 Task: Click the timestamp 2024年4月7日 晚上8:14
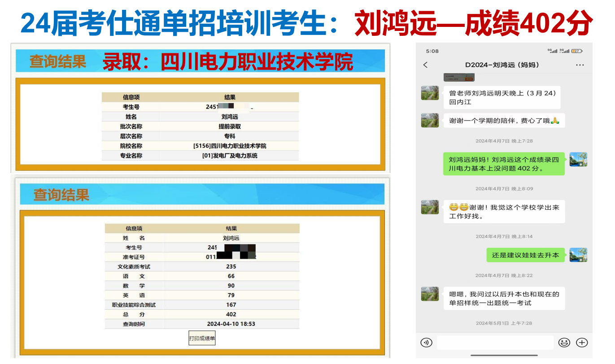coord(504,236)
